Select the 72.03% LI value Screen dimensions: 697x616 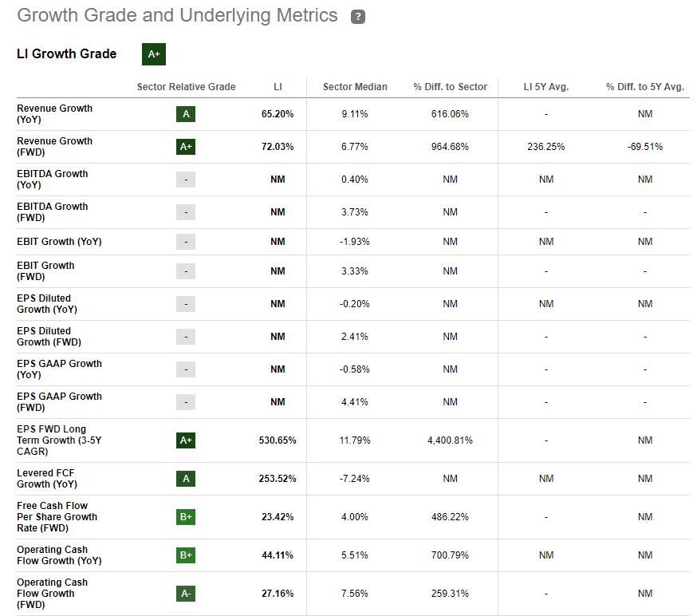tap(278, 147)
